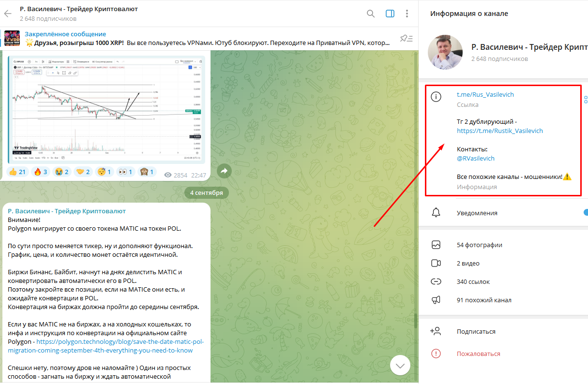Open the @RVasilevich contact
588x384 pixels.
point(476,158)
